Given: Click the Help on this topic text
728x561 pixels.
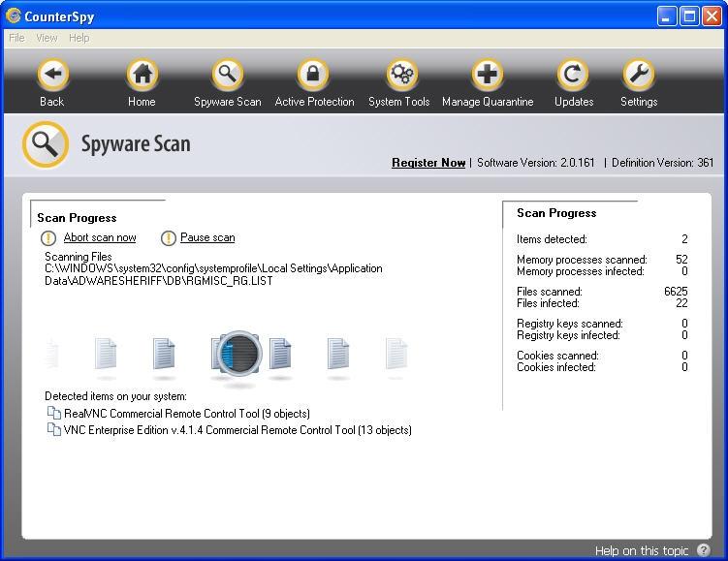Looking at the screenshot, I should (642, 550).
